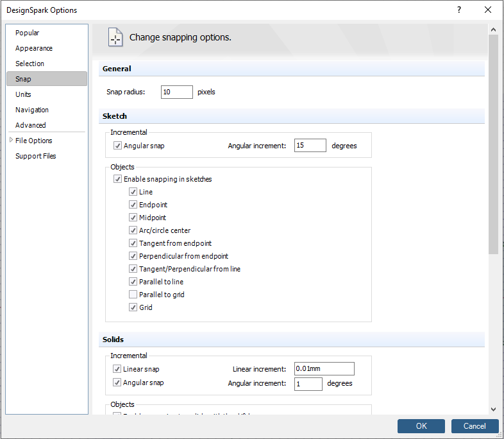Click the vertical scrollbar thumb
Image resolution: width=504 pixels, height=439 pixels.
point(493,144)
